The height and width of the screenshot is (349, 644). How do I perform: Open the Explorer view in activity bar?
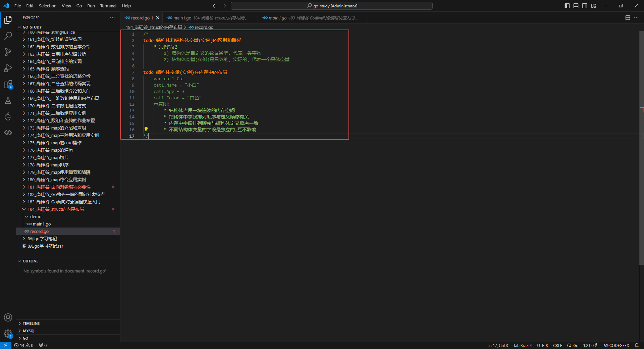tap(8, 20)
